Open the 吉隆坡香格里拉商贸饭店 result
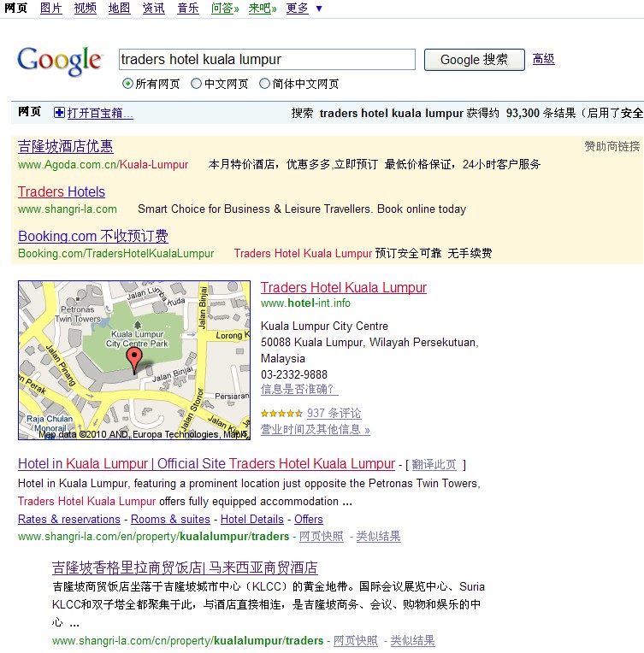Image resolution: width=644 pixels, height=653 pixels. [185, 568]
